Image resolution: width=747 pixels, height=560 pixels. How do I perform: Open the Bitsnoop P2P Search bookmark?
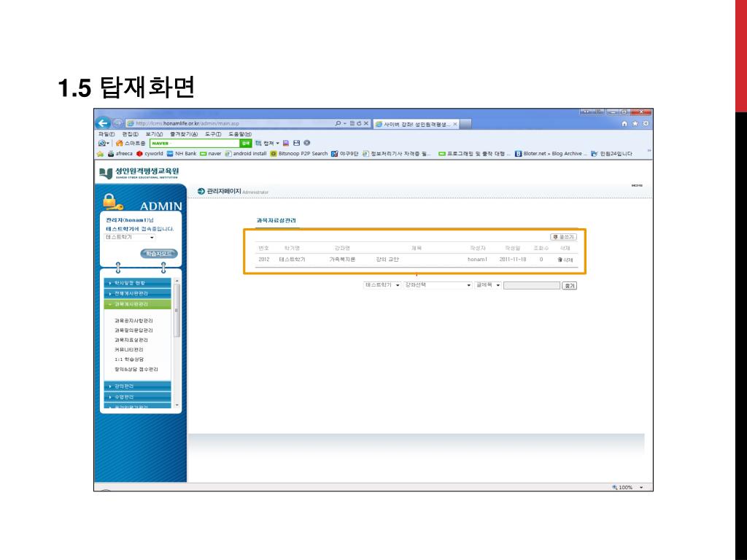[298, 154]
